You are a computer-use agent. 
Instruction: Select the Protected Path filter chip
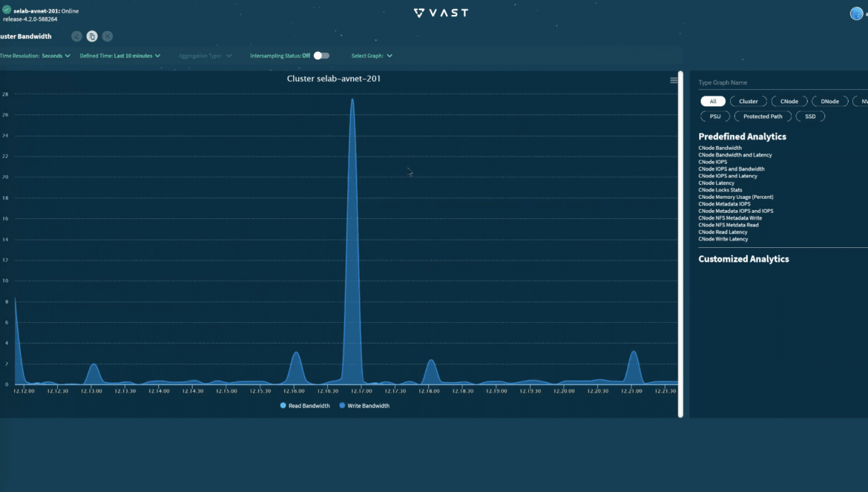click(763, 117)
